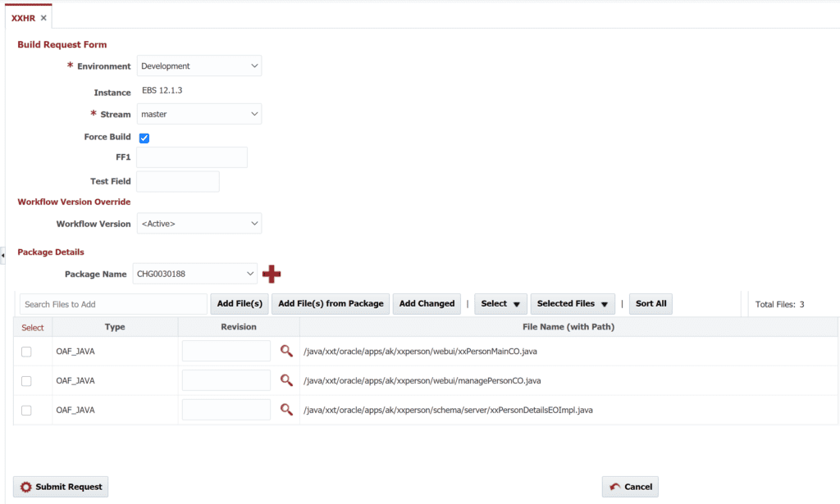Toggle the Force Build checkbox
This screenshot has height=504, width=840.
(x=144, y=138)
